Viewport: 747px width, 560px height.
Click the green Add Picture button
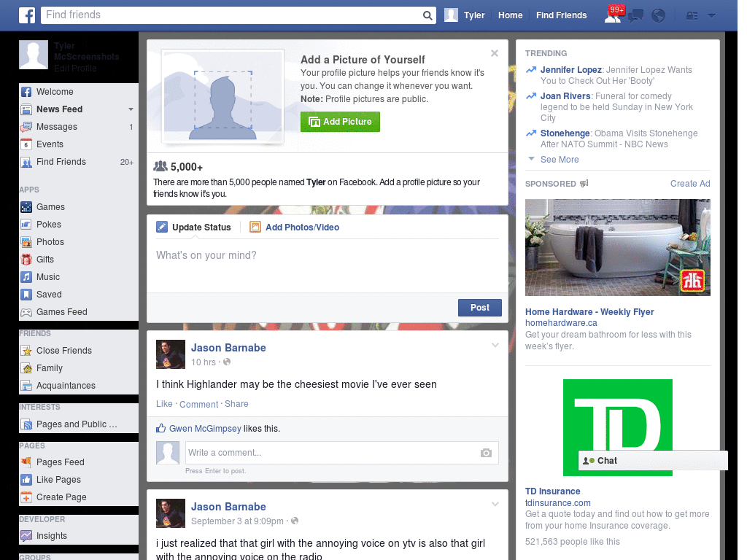pyautogui.click(x=340, y=122)
